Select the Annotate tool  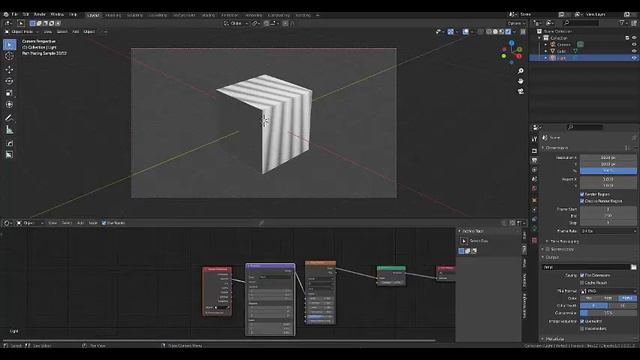point(9,118)
